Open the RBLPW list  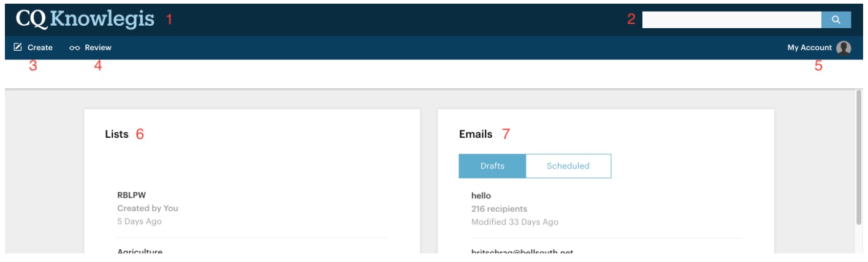click(x=131, y=196)
